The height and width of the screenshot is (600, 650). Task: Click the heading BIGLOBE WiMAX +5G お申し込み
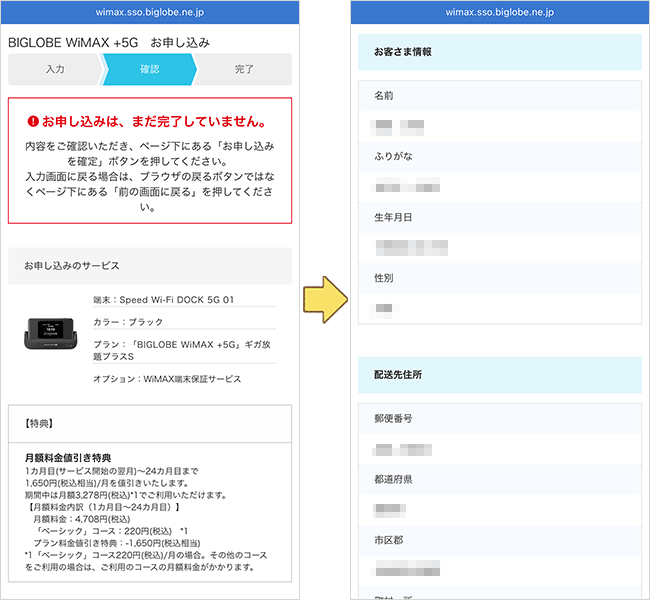point(109,42)
